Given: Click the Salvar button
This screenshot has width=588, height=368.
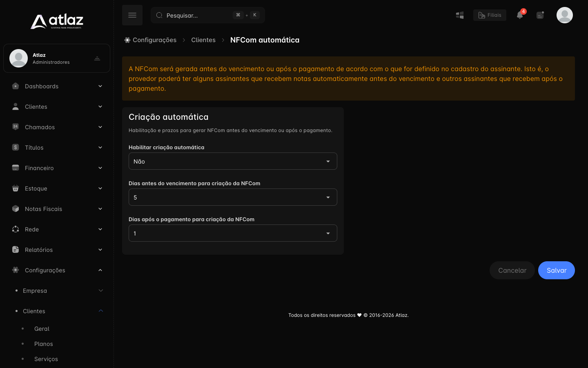Looking at the screenshot, I should (x=557, y=270).
